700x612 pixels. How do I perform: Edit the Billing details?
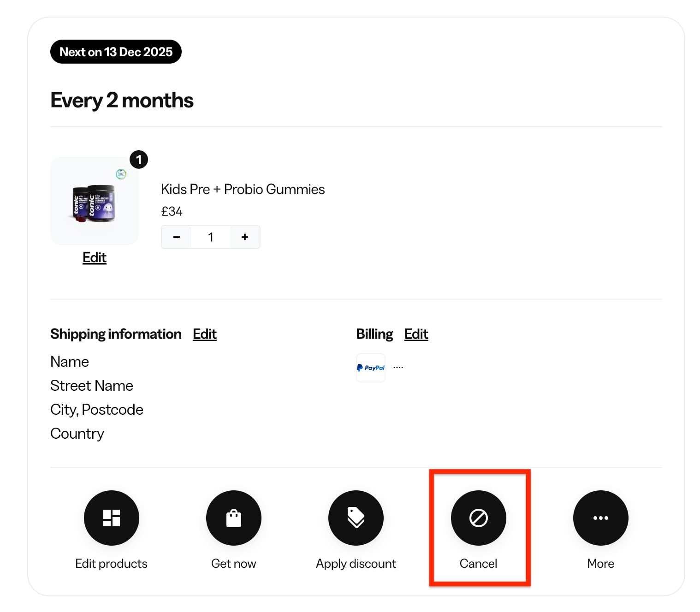pyautogui.click(x=416, y=334)
